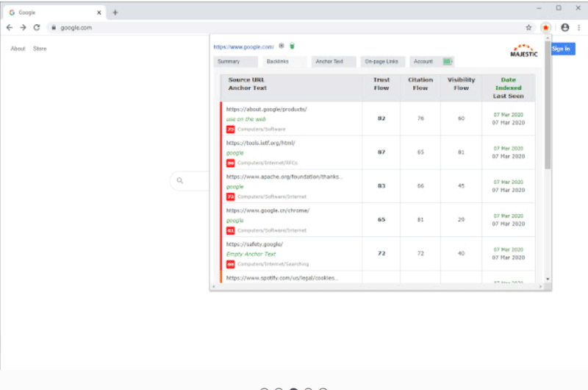Click the Source URL column header

246,79
